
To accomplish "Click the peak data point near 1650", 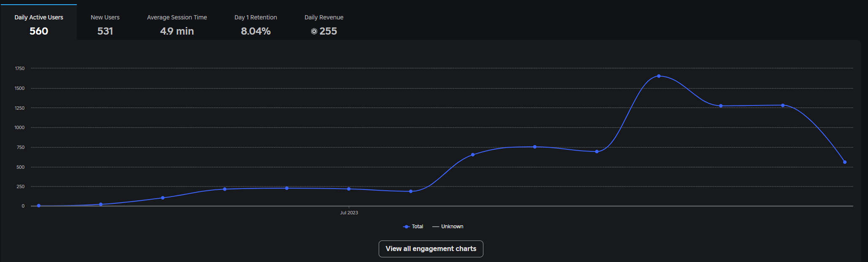I will click(x=659, y=76).
